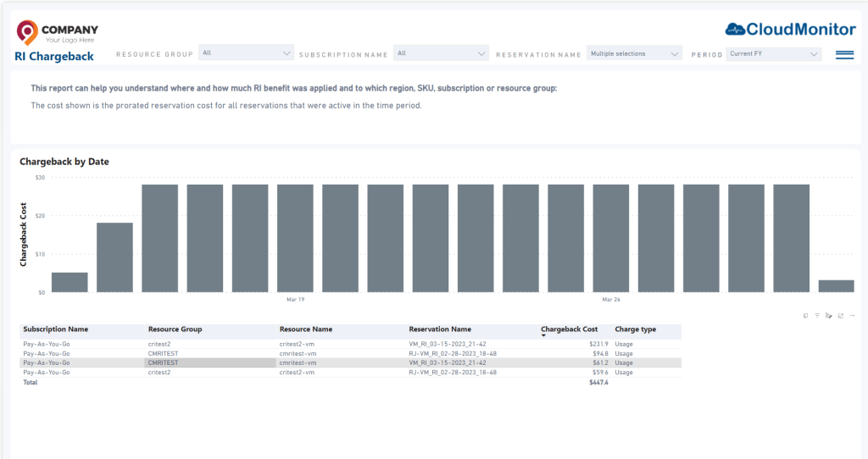Select critest2-vm in the $59.6 row

coord(297,372)
